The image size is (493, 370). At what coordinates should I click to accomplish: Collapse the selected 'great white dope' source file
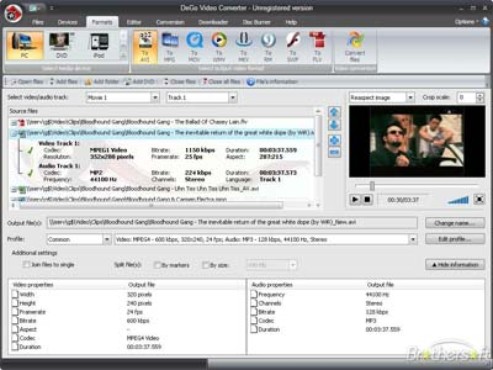[x=14, y=134]
